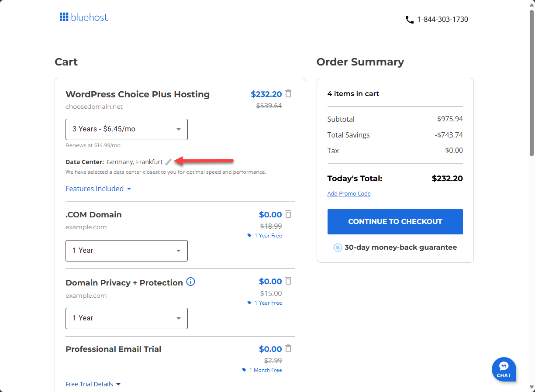535x392 pixels.
Task: Click the info icon beside Domain Privacy + Protection
Action: [190, 282]
